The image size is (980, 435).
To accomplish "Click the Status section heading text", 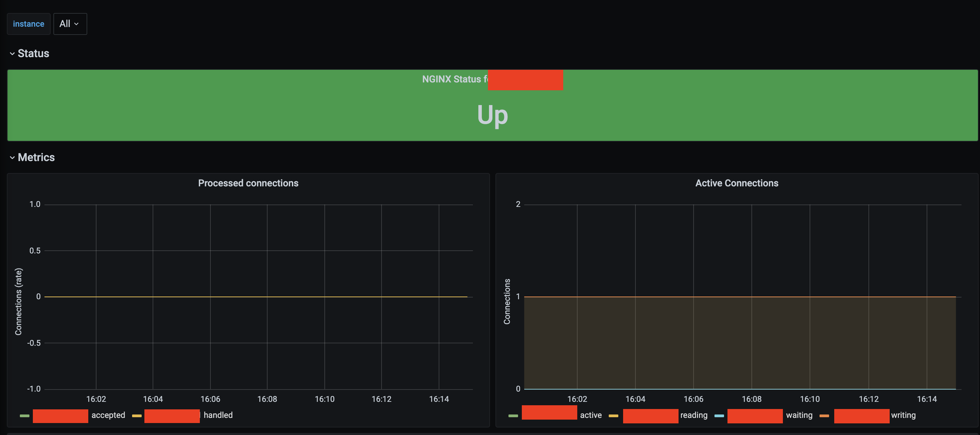I will 34,54.
